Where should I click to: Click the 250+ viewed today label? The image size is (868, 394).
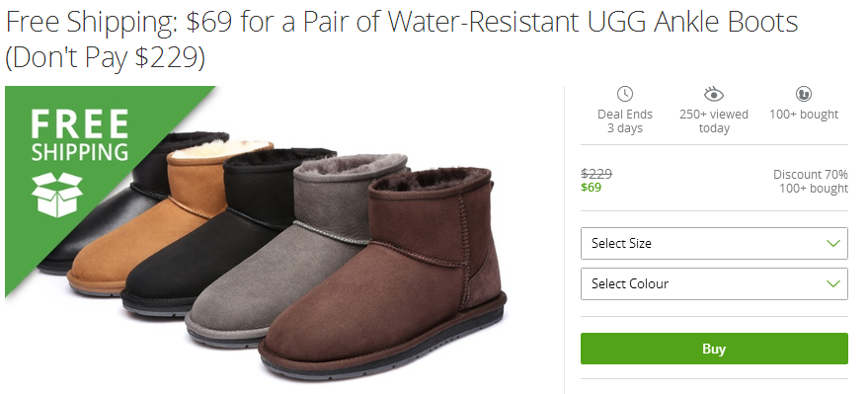pos(714,121)
